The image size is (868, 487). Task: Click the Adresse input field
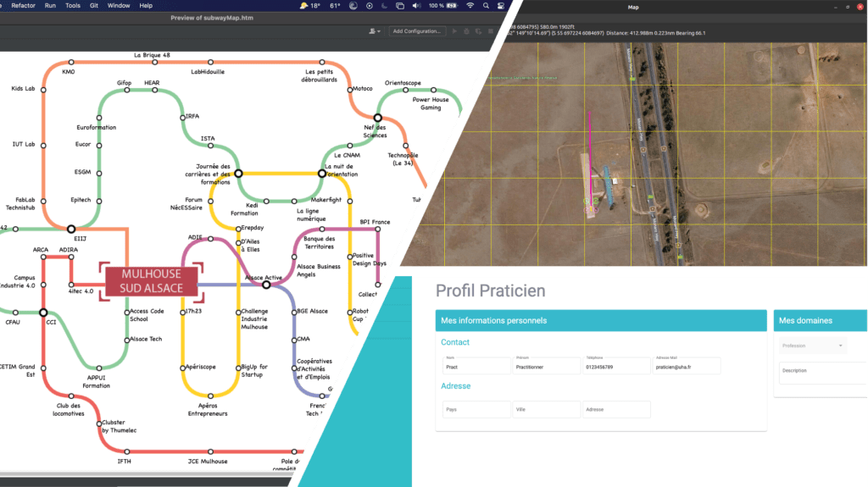click(616, 410)
